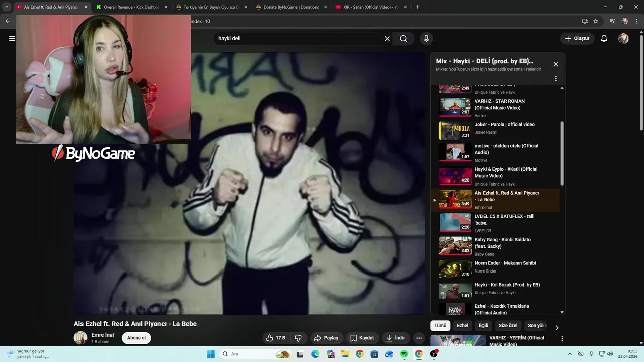Open Microsoft Store from the taskbar

coord(374,354)
